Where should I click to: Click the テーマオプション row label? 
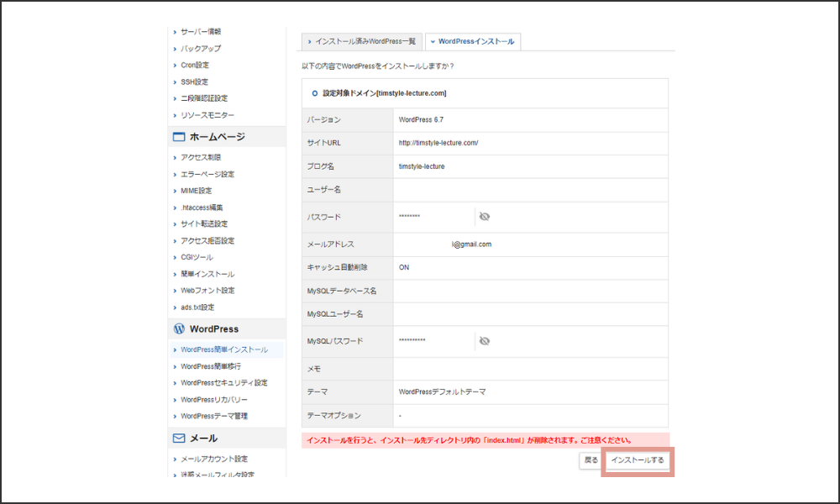333,416
